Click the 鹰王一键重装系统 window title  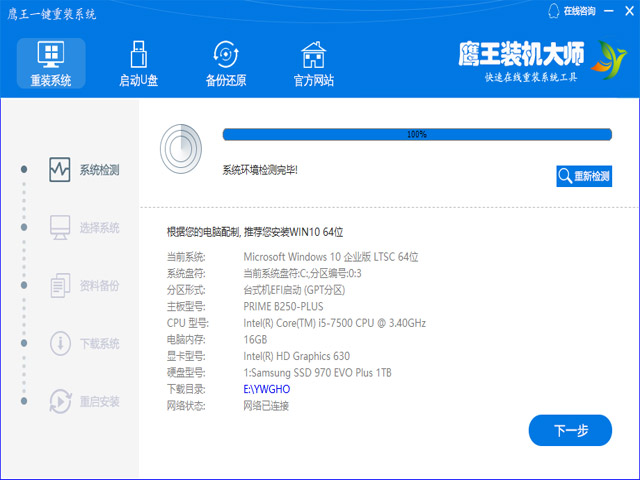(52, 14)
